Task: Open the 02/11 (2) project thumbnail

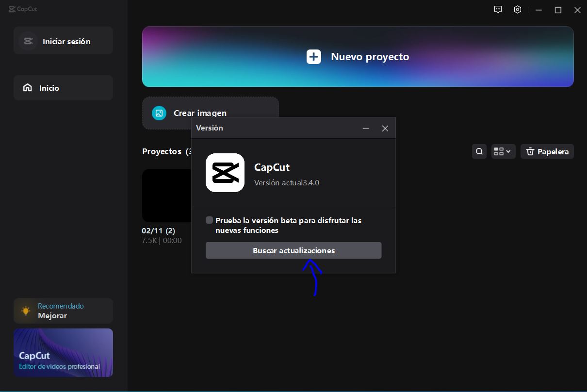Action: pyautogui.click(x=166, y=196)
